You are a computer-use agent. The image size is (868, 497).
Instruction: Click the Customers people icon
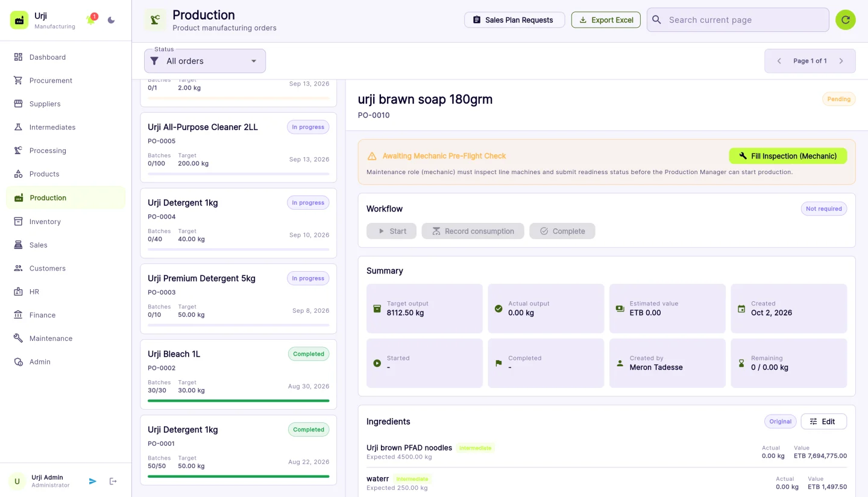pos(18,268)
